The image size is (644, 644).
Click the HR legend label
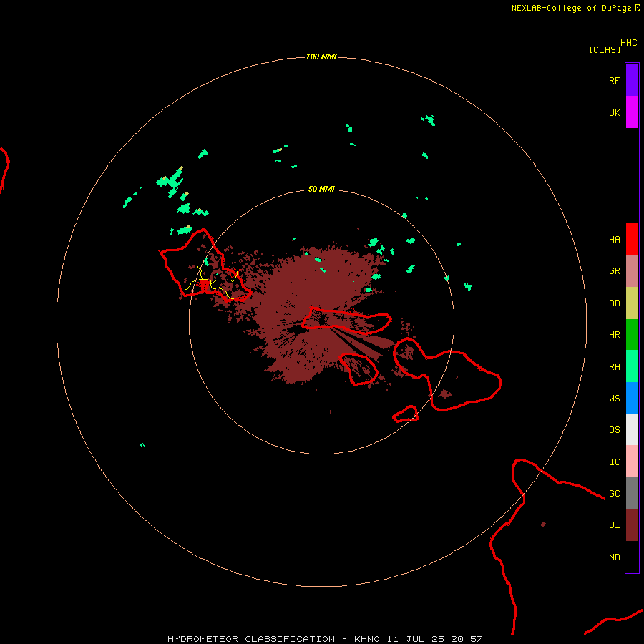pos(614,335)
